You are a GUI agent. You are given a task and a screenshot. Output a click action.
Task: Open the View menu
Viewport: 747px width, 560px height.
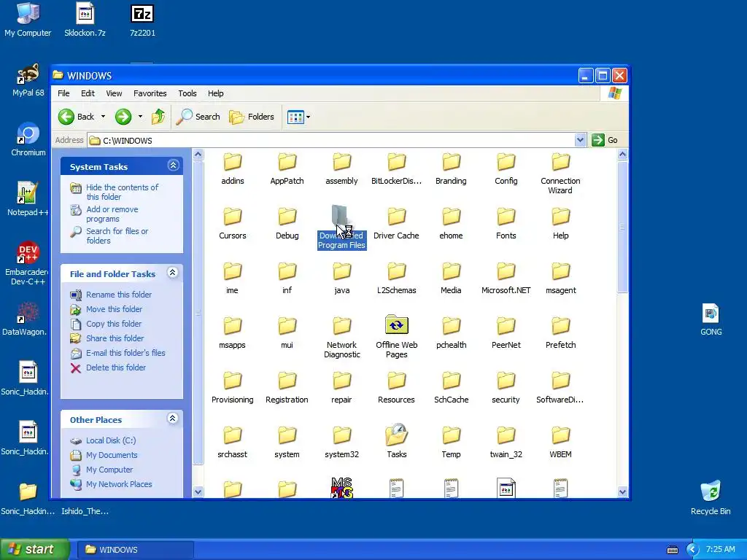tap(114, 93)
